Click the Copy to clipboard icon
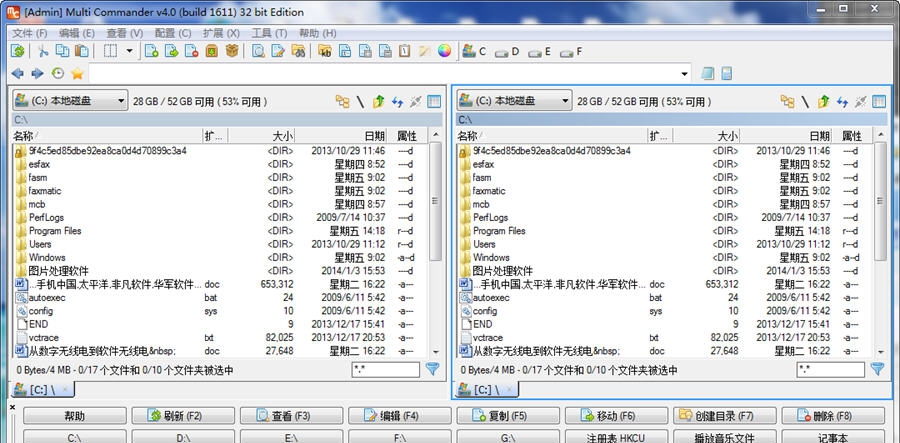 pyautogui.click(x=62, y=51)
